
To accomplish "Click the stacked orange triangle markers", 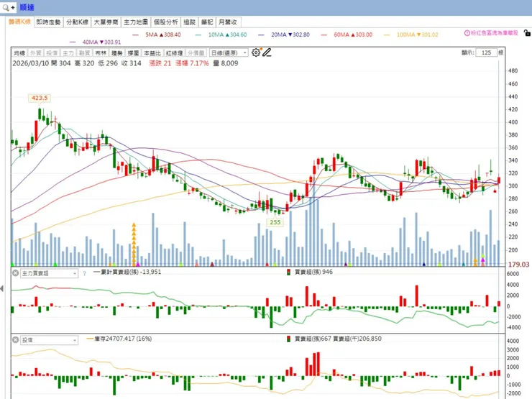I will pyautogui.click(x=134, y=244).
